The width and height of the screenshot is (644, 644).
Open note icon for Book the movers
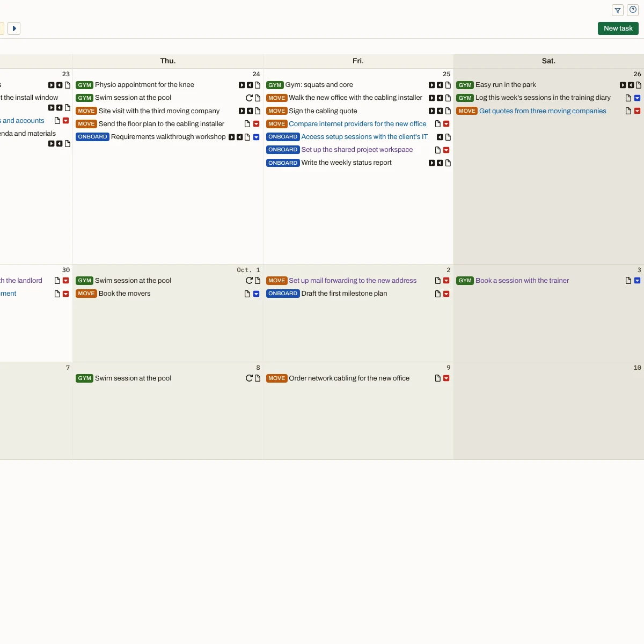247,294
